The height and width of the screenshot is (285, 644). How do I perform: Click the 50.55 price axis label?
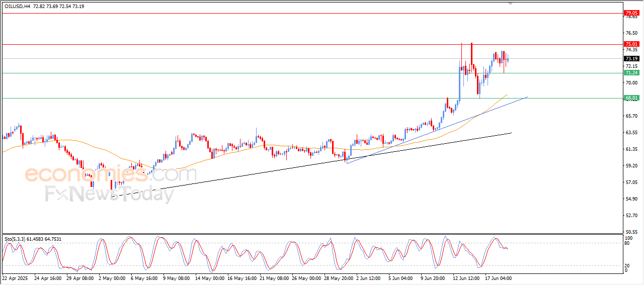(631, 232)
